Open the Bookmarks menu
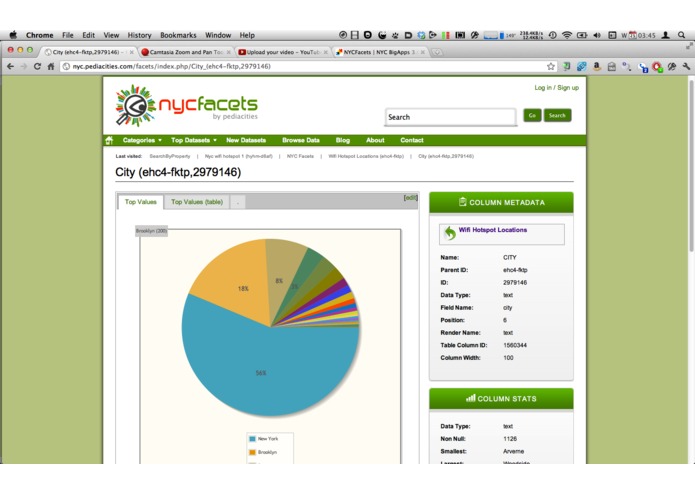Screen dimensions: 695x494 tap(178, 35)
